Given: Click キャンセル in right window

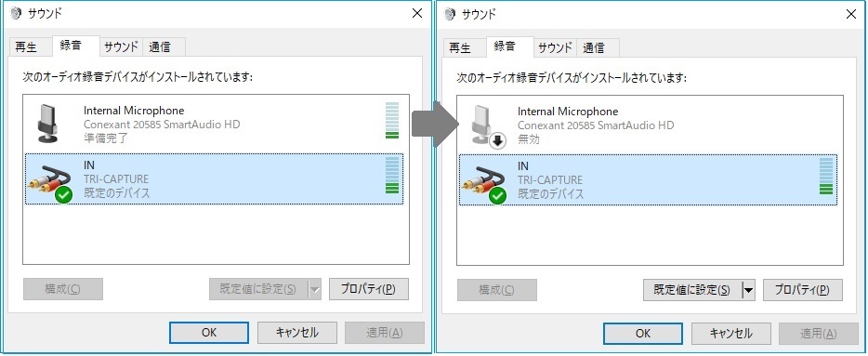Looking at the screenshot, I should (x=730, y=334).
